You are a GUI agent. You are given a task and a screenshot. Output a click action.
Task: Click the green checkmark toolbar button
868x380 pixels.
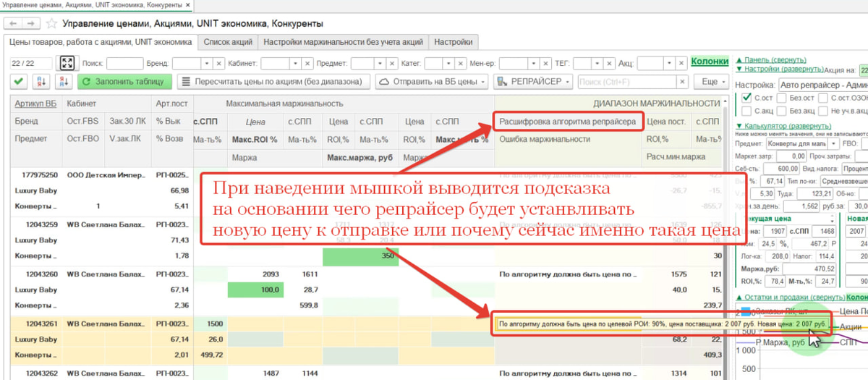point(20,82)
